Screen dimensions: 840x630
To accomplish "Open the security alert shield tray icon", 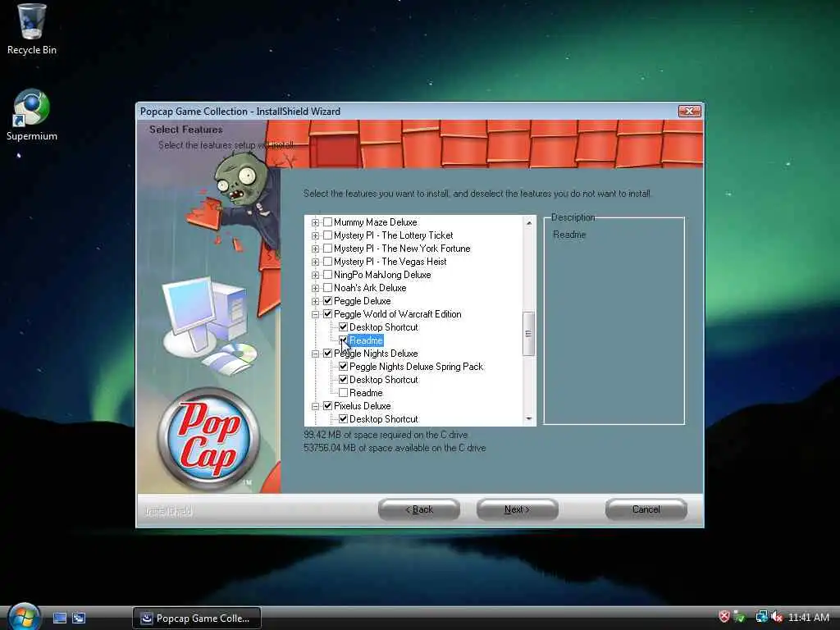I will (724, 617).
